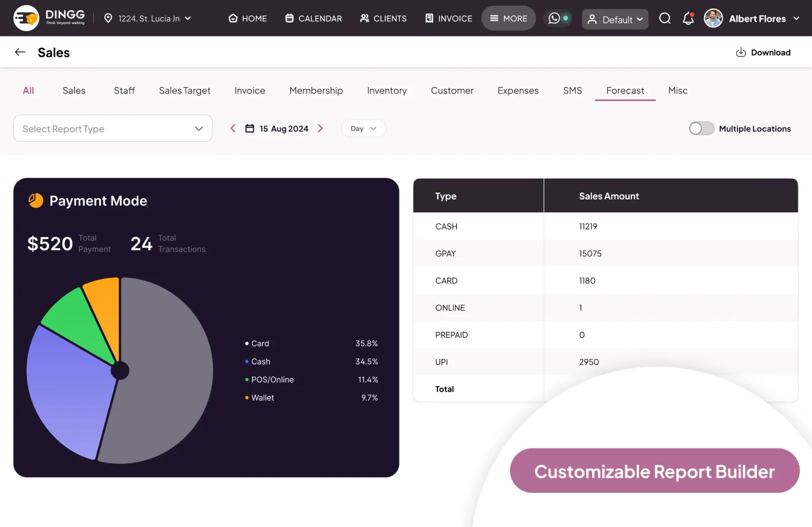Viewport: 812px width, 527px height.
Task: Open Select Report Type dropdown
Action: [113, 128]
